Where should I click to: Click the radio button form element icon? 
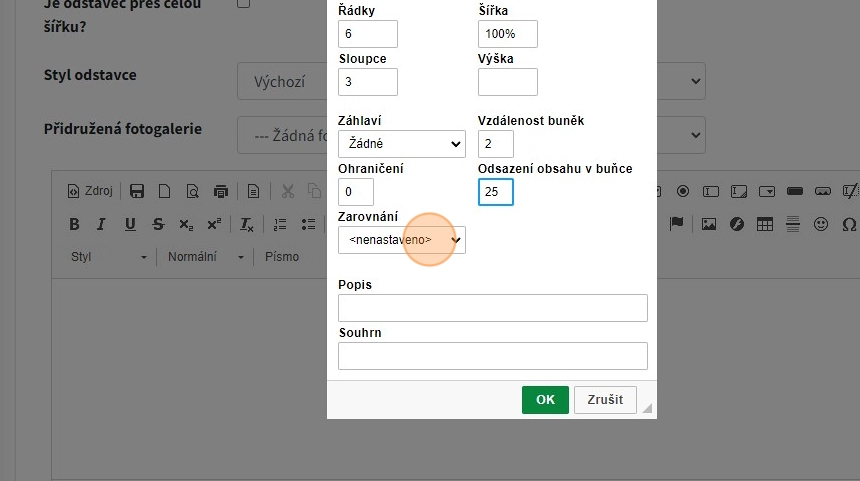point(683,191)
